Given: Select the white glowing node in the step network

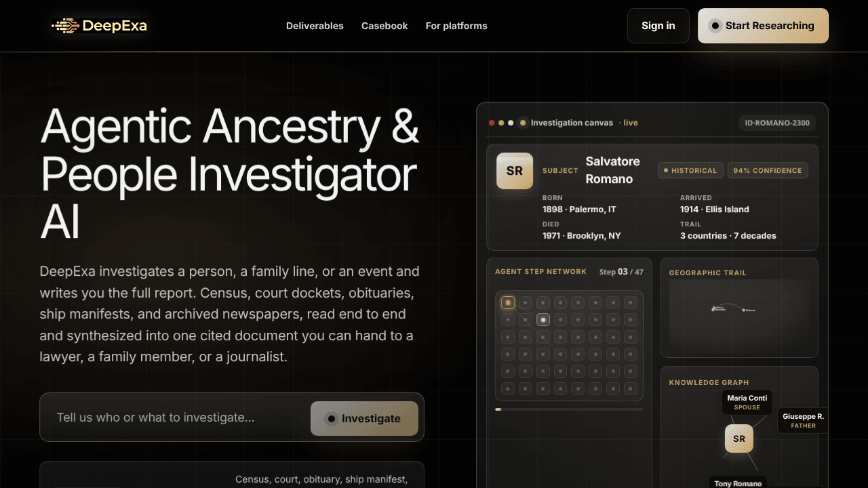Looking at the screenshot, I should click(x=543, y=319).
